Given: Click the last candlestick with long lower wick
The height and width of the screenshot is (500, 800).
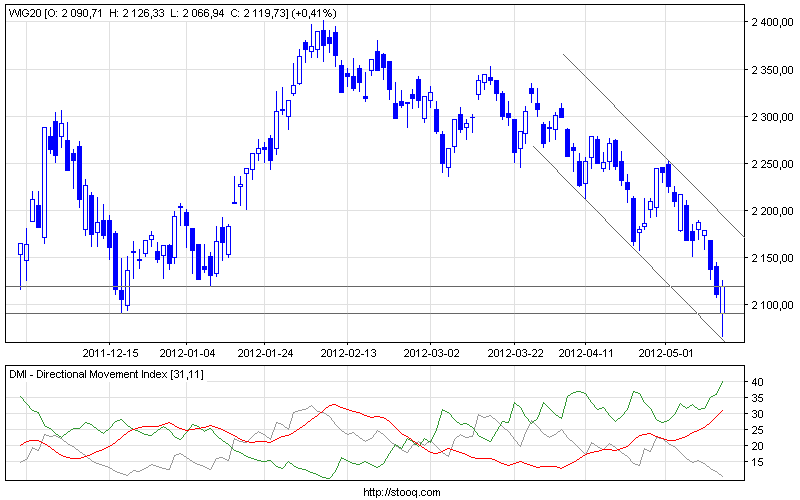Looking at the screenshot, I should 722,309.
